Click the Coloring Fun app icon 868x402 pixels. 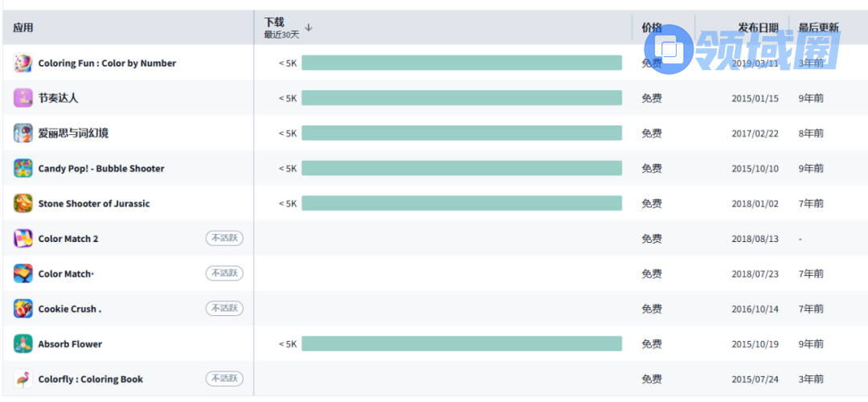23,63
